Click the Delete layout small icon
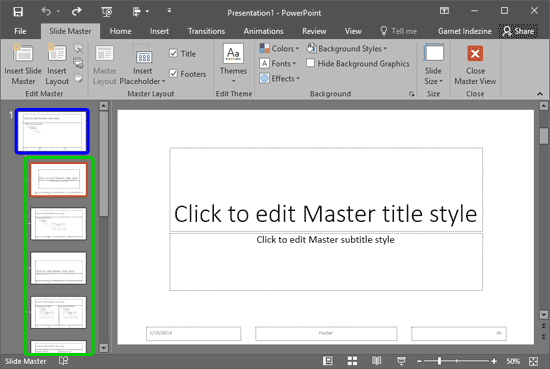The image size is (550, 369). pyautogui.click(x=78, y=48)
